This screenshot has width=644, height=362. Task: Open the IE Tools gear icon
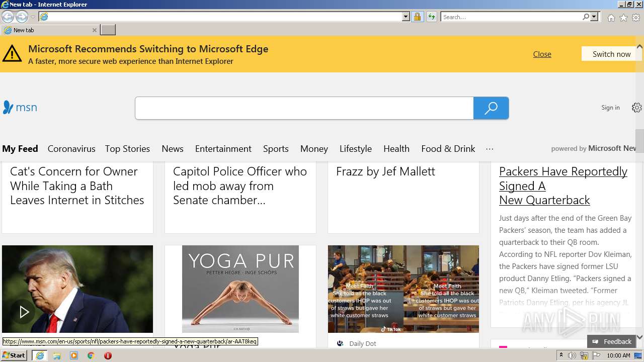point(636,18)
